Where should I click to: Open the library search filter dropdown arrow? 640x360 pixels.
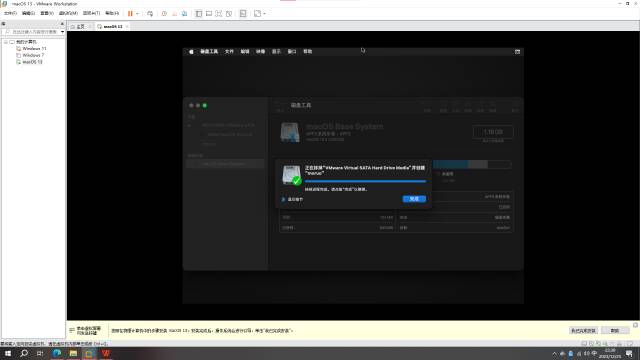tap(62, 32)
